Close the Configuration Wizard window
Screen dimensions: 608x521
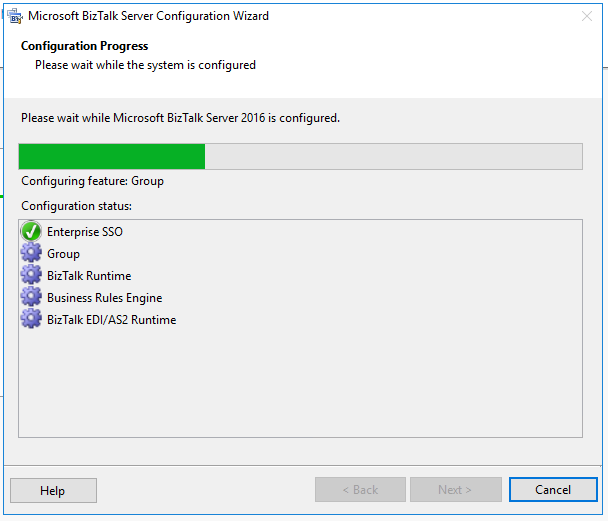[587, 16]
